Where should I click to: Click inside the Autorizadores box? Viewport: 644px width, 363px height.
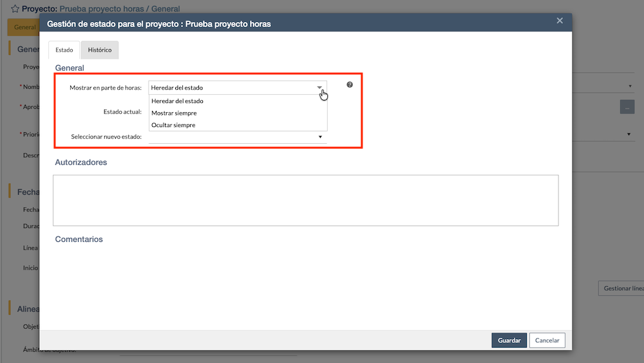pyautogui.click(x=305, y=200)
